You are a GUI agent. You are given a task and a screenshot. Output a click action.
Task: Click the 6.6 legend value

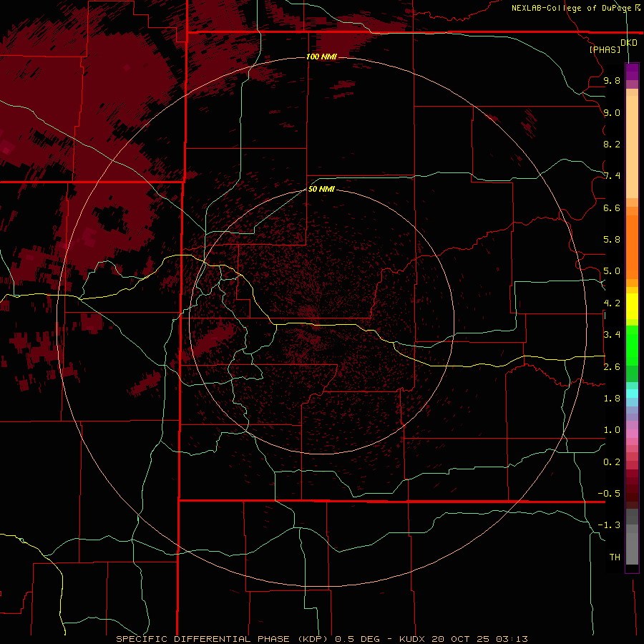[612, 208]
